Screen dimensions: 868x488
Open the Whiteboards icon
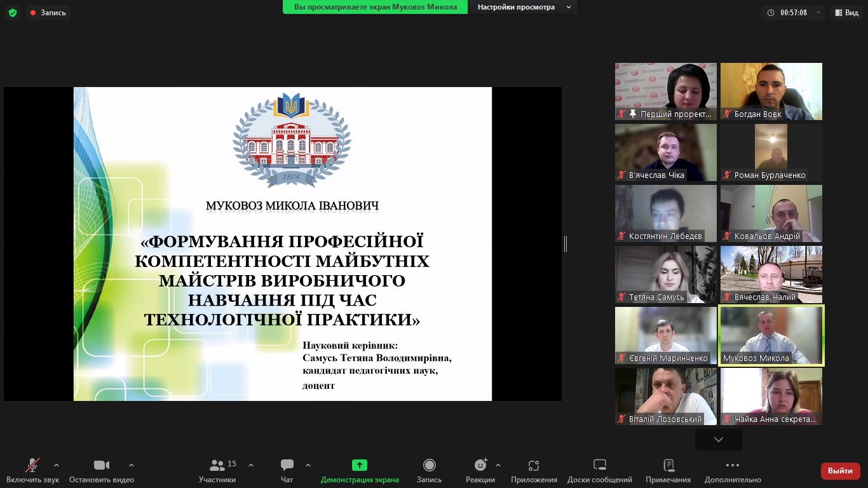[599, 465]
